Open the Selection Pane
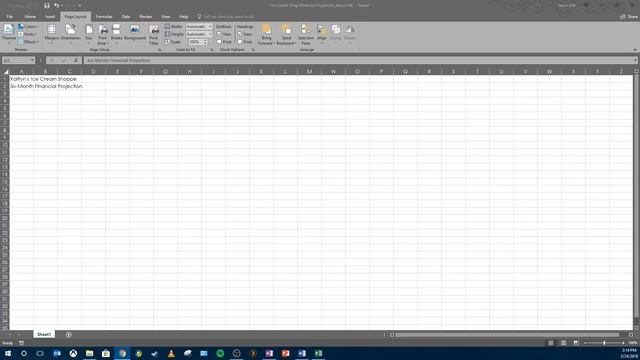 point(306,34)
